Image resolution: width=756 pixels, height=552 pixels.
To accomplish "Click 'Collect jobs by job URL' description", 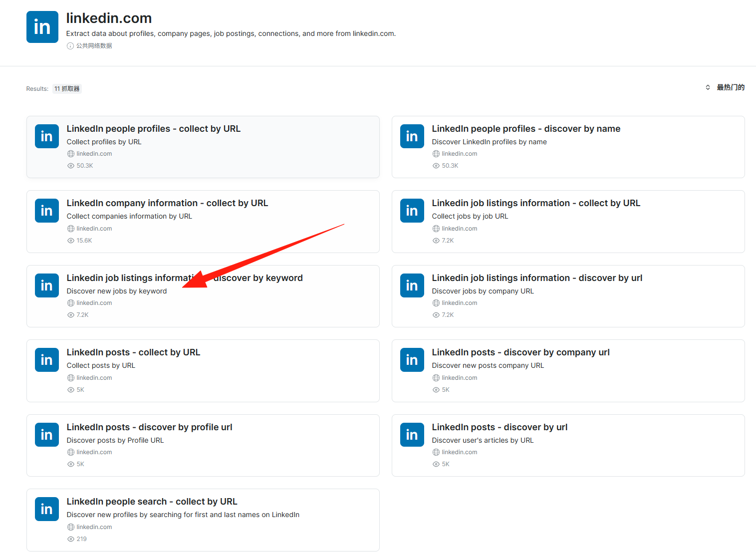I will point(470,216).
